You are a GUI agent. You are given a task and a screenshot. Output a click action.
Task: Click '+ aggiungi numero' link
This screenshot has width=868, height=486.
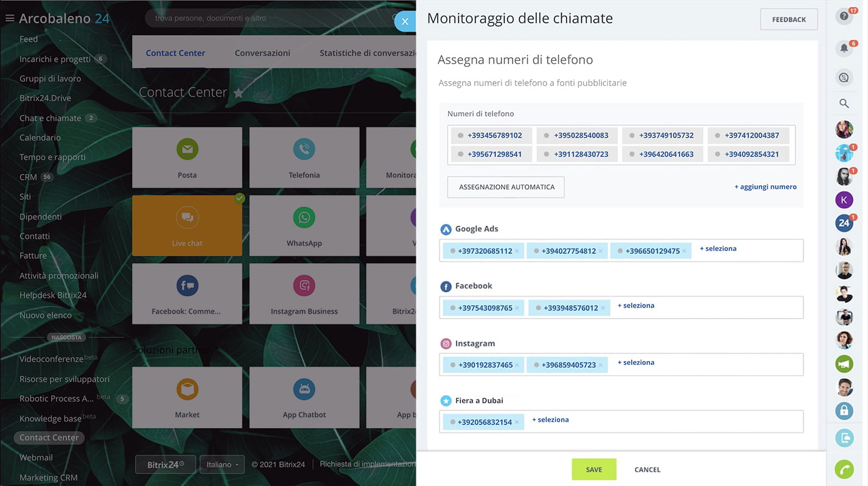(x=765, y=187)
